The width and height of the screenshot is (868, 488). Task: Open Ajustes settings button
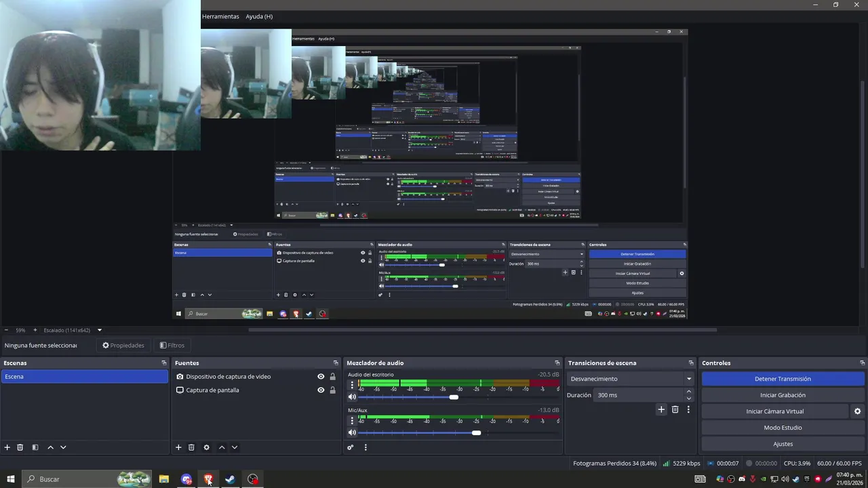783,444
